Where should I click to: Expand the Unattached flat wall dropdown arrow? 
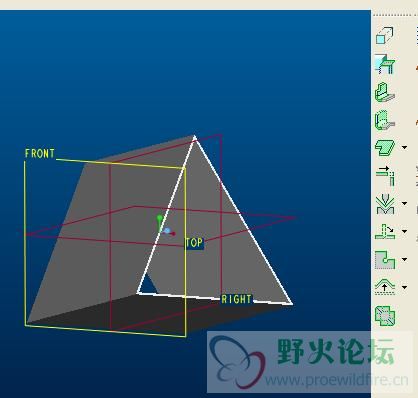click(x=404, y=147)
